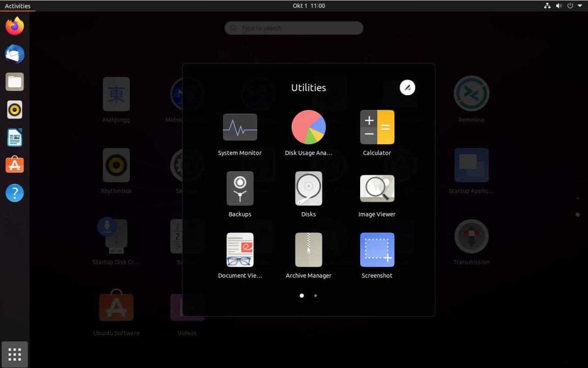The image size is (588, 368).
Task: Go to second page of Utilities folder
Action: [x=316, y=296]
